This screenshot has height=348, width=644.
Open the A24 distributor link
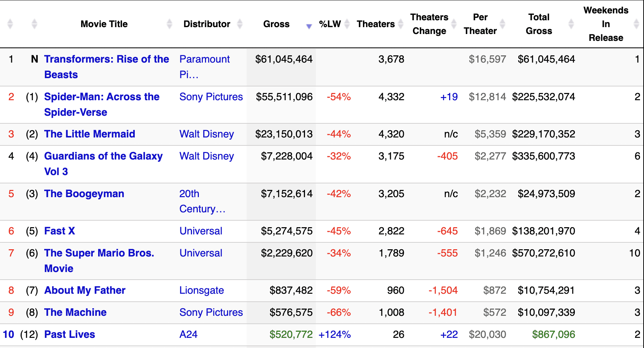pos(188,335)
